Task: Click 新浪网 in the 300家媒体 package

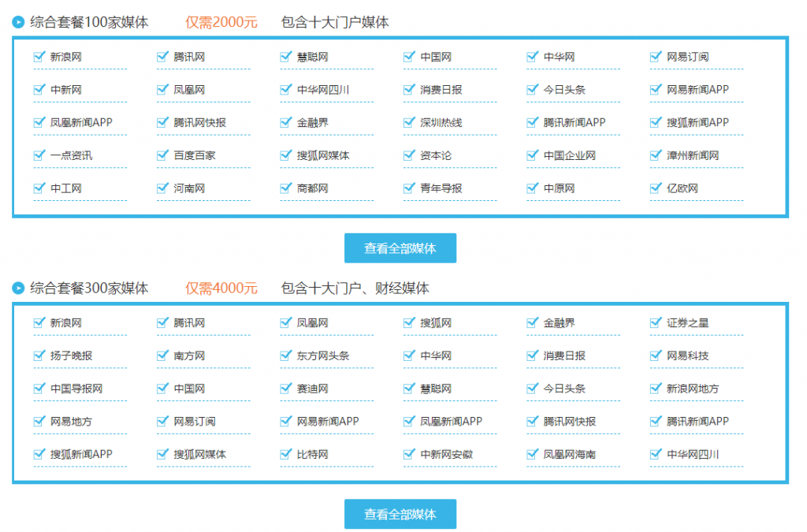Action: 66,323
